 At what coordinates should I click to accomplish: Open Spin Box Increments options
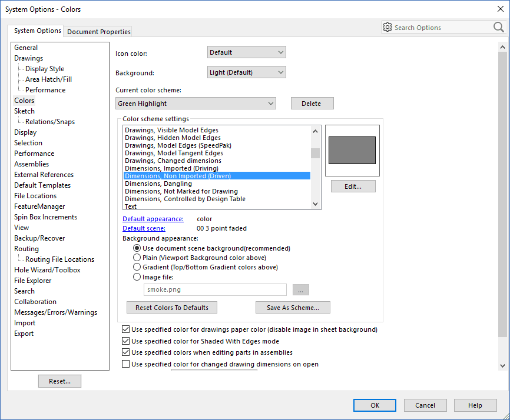point(45,217)
